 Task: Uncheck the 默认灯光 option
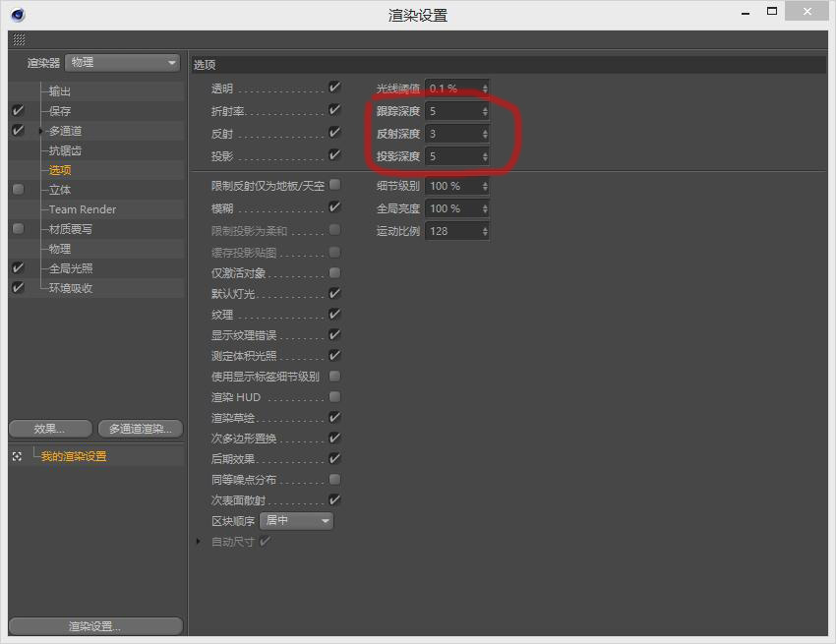334,293
